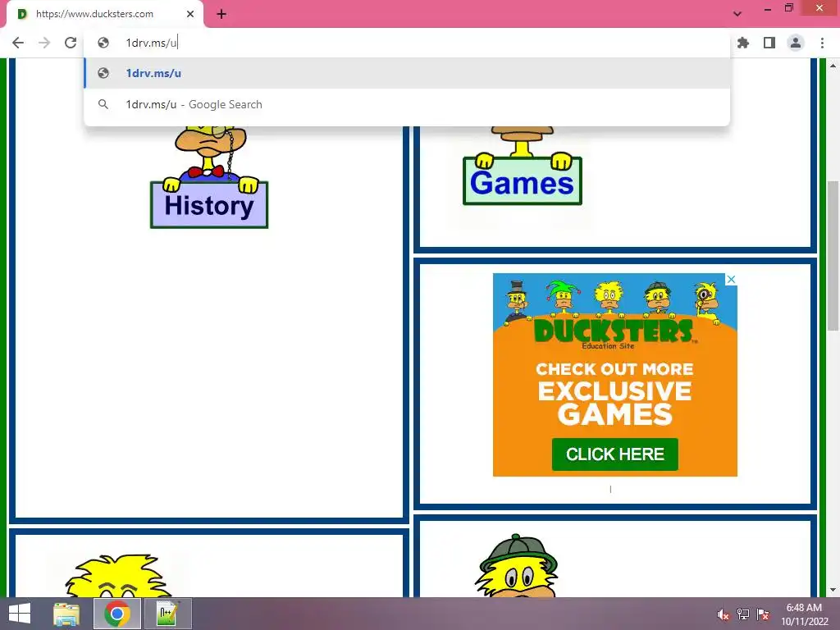Screen dimensions: 840x630
Task: Click the globe icon in the address bar
Action: tap(103, 43)
